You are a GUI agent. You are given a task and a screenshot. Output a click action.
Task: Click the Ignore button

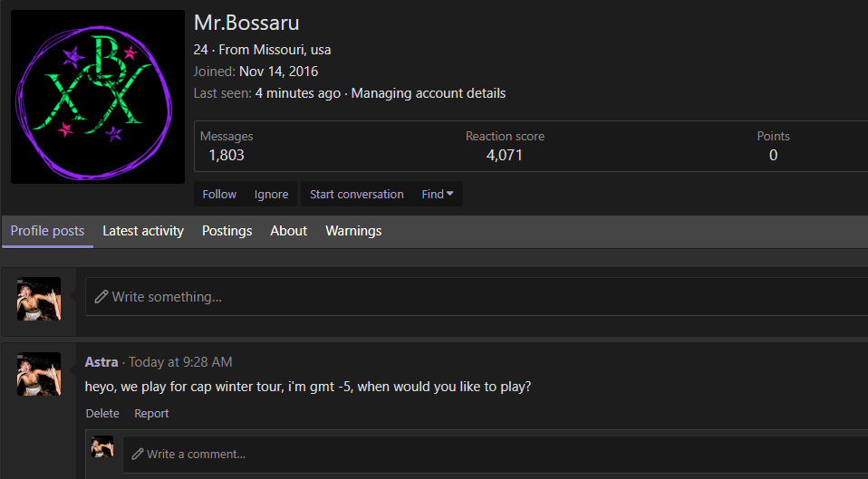tap(271, 194)
